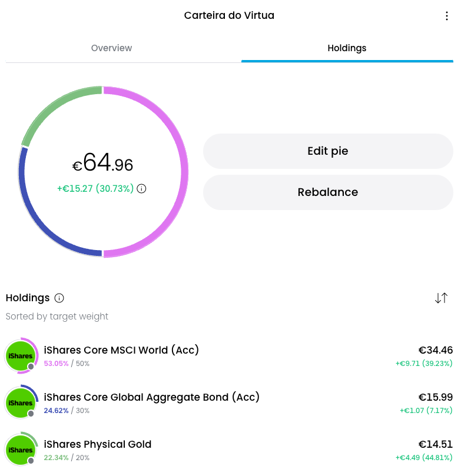Click the pink segment of the pie
461x476 pixels.
[184, 172]
